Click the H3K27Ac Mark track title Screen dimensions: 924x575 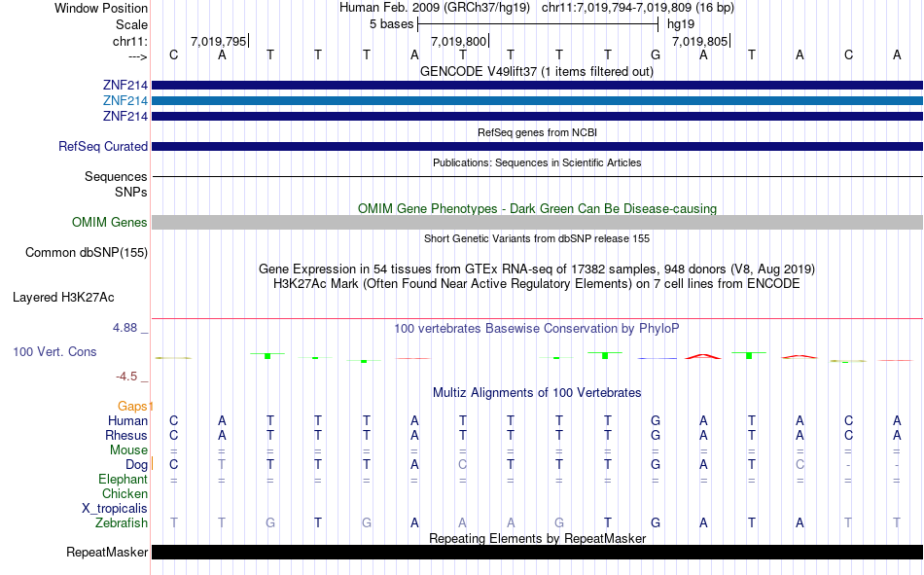(x=536, y=284)
